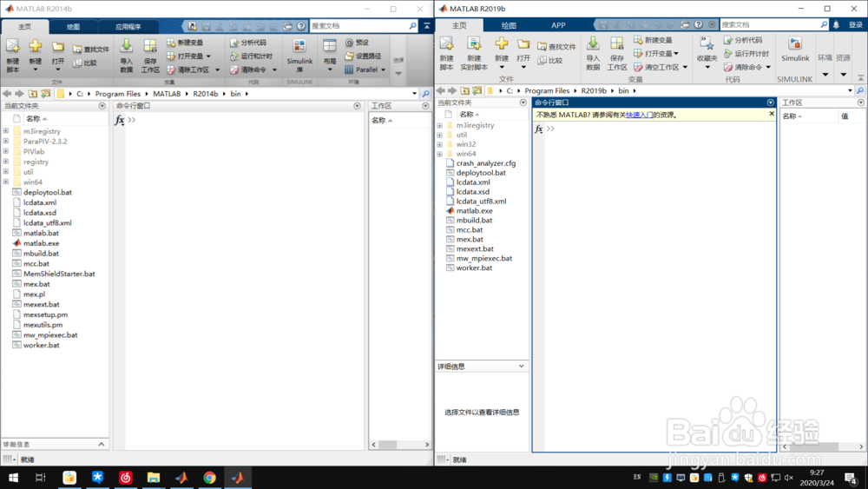Switch to Plots tab in R2014b
This screenshot has width=868, height=489.
coord(73,27)
